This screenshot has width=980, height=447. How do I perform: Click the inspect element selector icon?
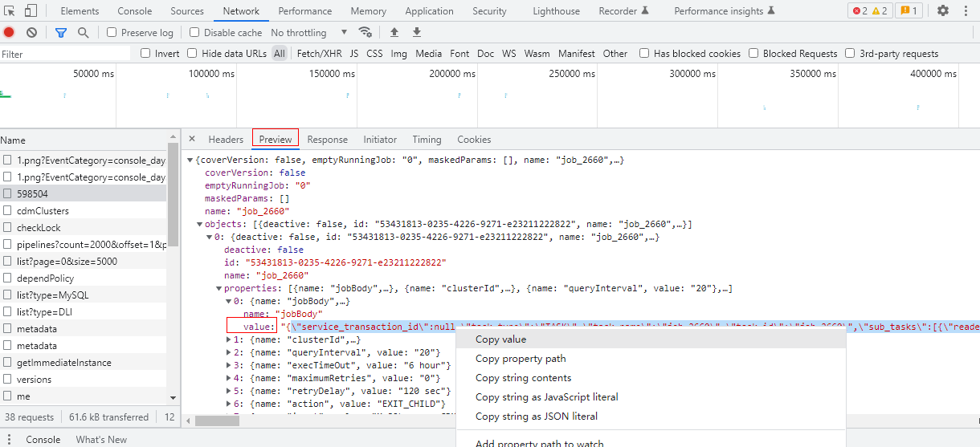pyautogui.click(x=10, y=11)
